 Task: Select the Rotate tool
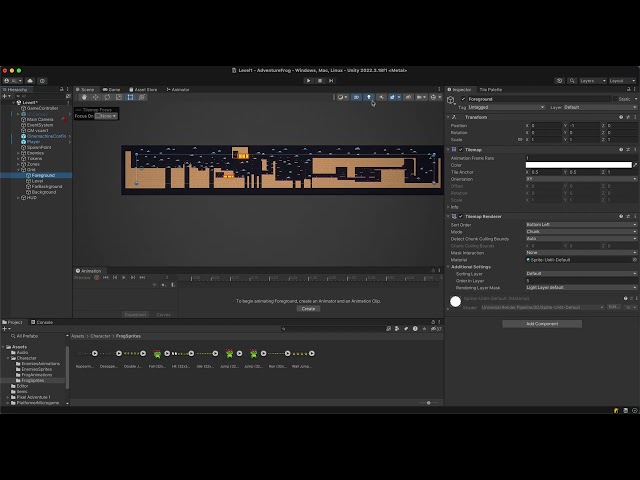click(107, 97)
